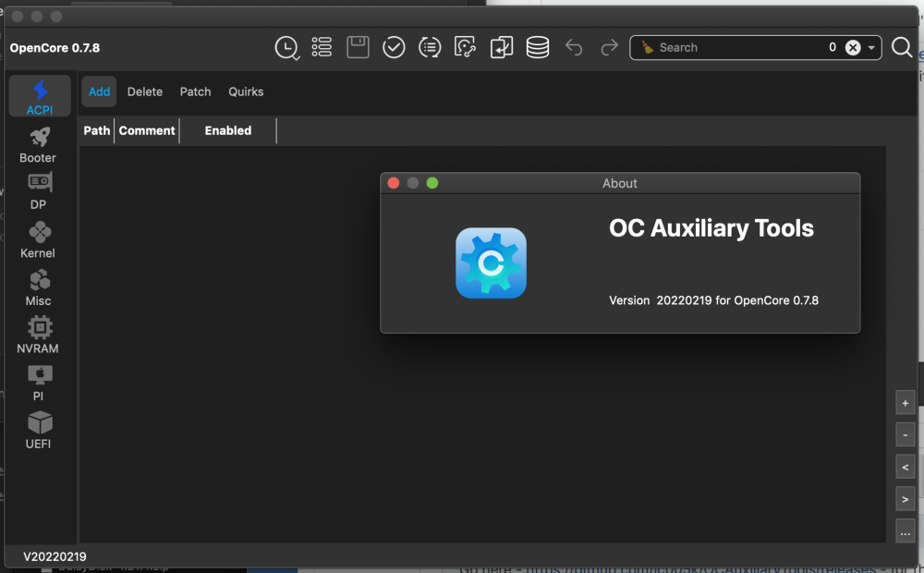Viewport: 924px width, 573px height.
Task: Click the less-than arrow button
Action: [906, 467]
